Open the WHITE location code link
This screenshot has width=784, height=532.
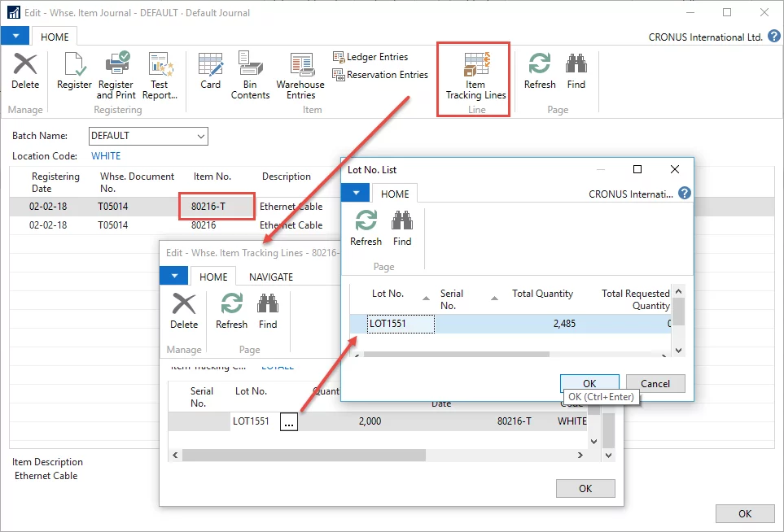coord(106,155)
